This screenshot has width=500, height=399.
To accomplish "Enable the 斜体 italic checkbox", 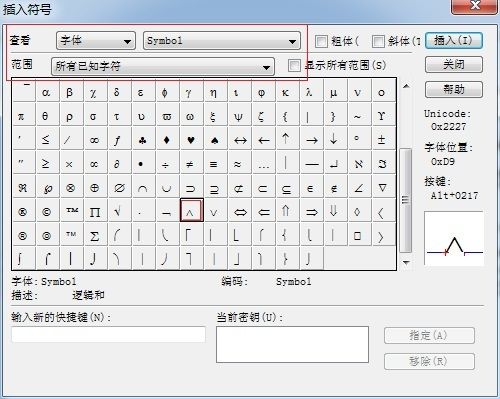I will point(378,41).
